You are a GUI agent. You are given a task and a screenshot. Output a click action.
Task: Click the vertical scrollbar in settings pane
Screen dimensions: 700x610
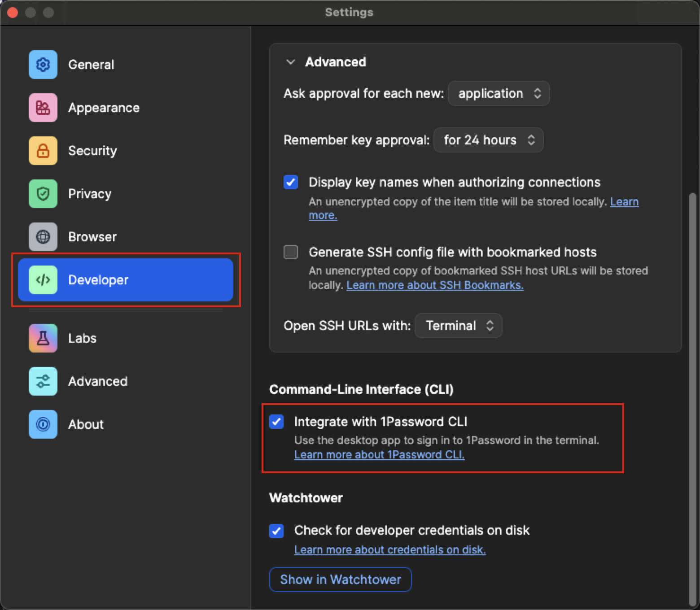[692, 399]
